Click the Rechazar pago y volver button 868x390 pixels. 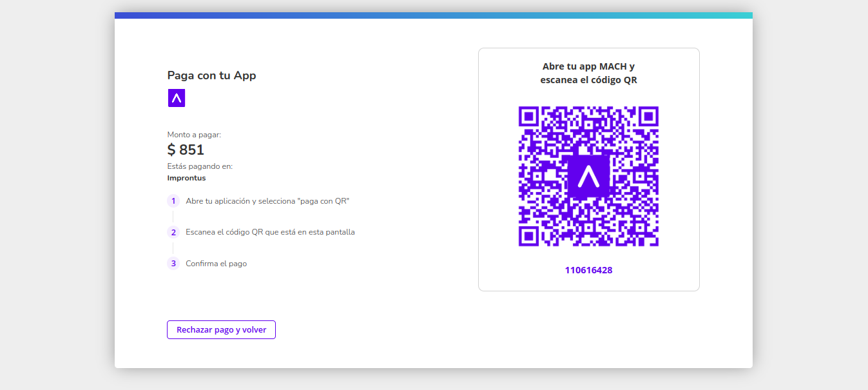[221, 329]
